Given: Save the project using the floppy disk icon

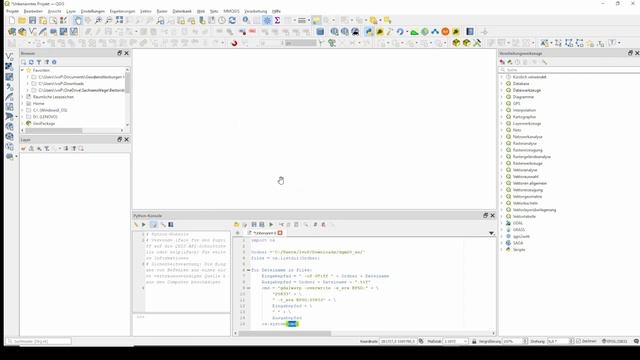Looking at the screenshot, I should 32,20.
